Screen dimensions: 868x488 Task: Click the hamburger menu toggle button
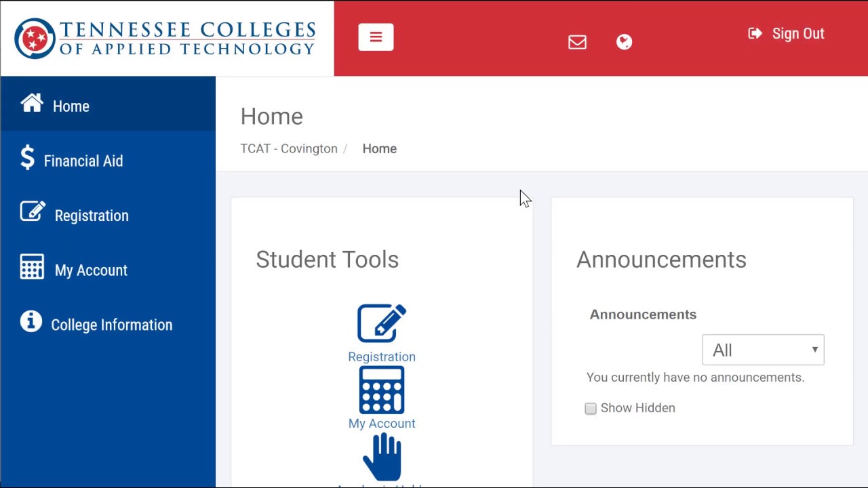click(376, 37)
